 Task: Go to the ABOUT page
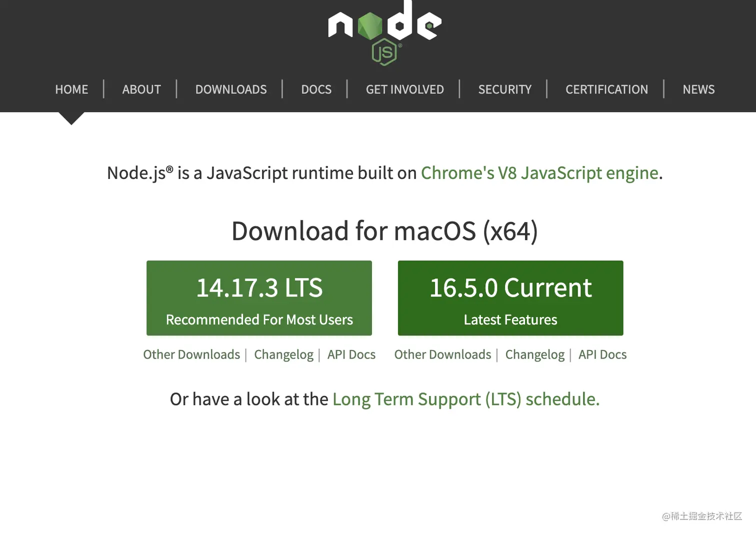click(x=141, y=89)
